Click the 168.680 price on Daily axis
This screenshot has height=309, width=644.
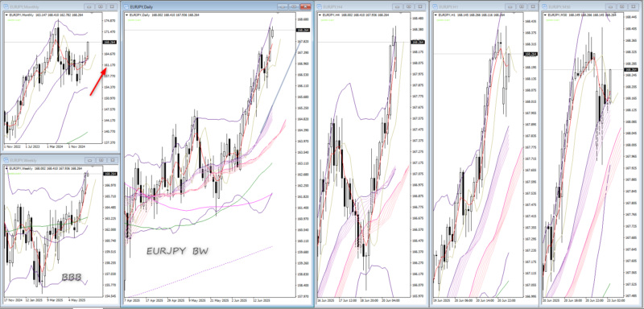pyautogui.click(x=303, y=19)
